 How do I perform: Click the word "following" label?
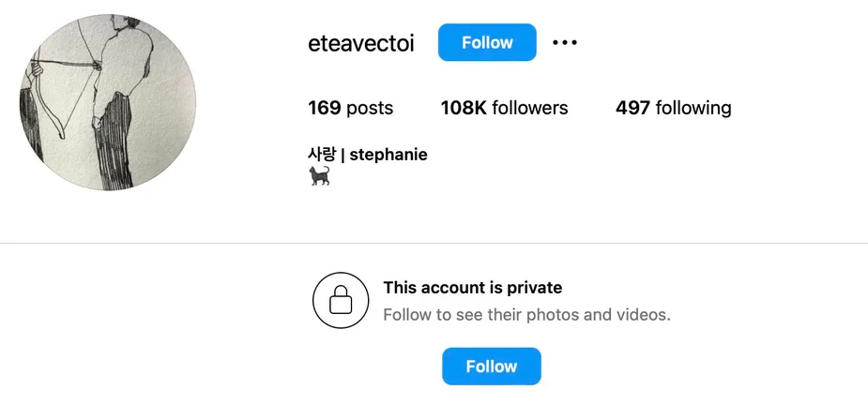click(693, 109)
